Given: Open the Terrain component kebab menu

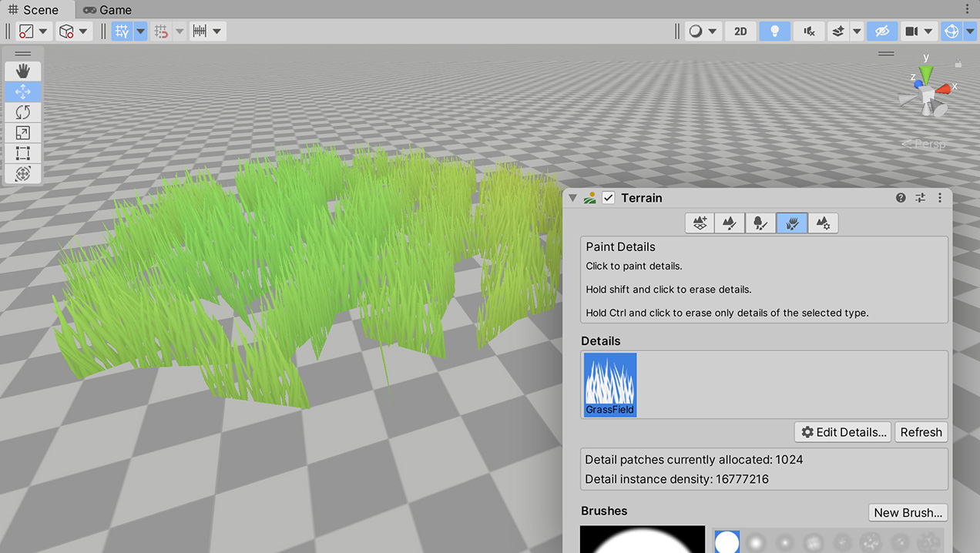Looking at the screenshot, I should coord(940,198).
